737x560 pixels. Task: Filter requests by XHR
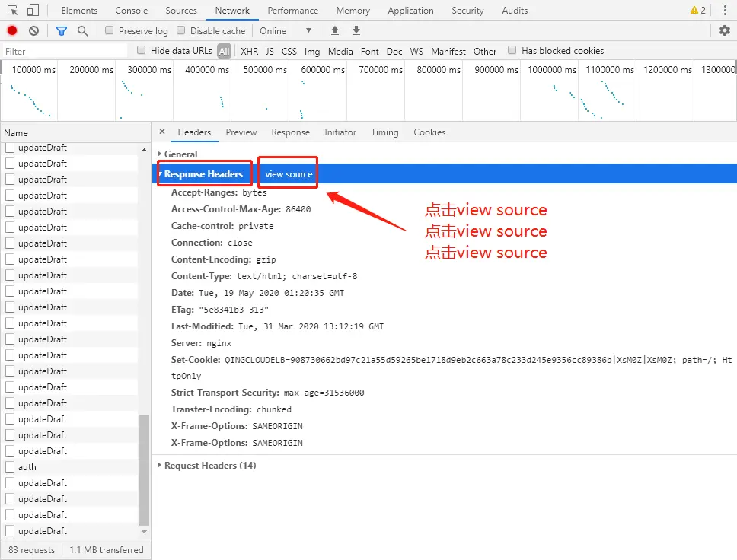click(x=249, y=51)
